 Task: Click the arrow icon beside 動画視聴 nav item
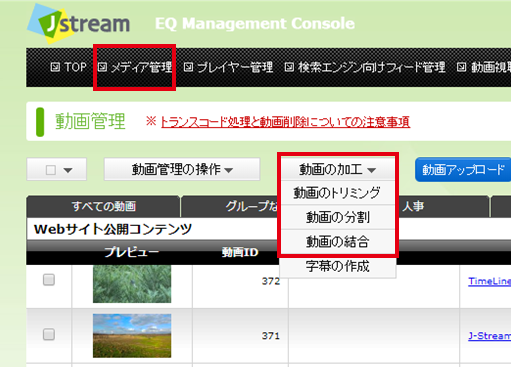pos(461,67)
